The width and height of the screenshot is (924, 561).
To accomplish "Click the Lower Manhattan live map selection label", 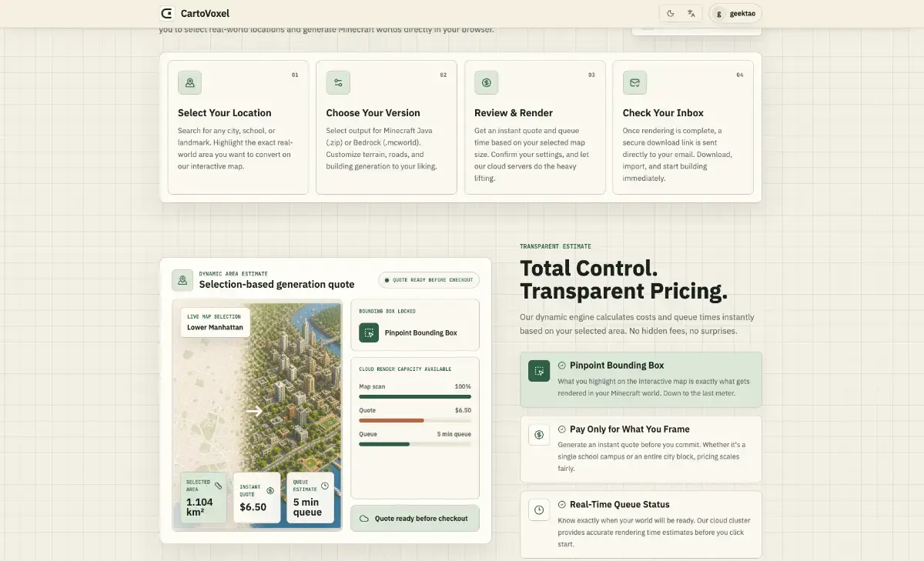I will 215,322.
